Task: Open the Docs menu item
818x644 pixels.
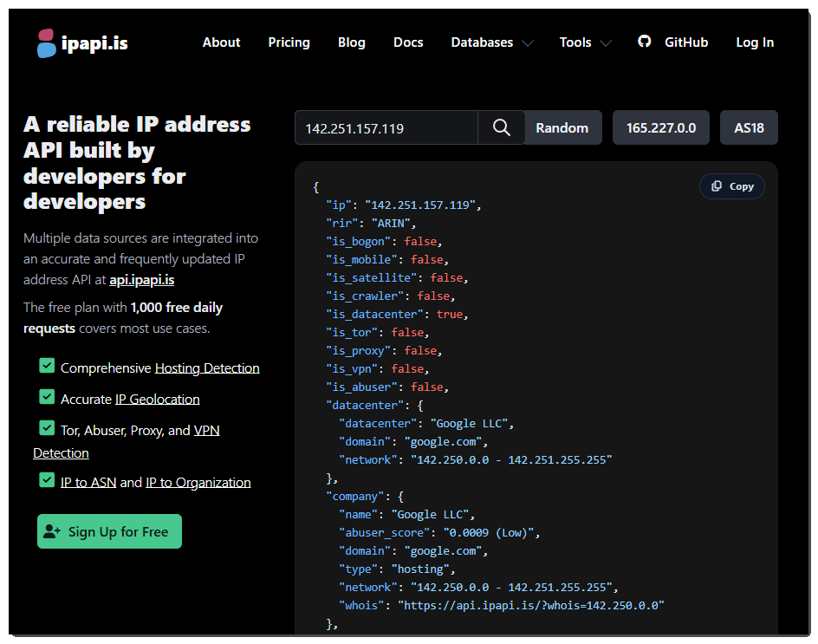Action: 408,42
